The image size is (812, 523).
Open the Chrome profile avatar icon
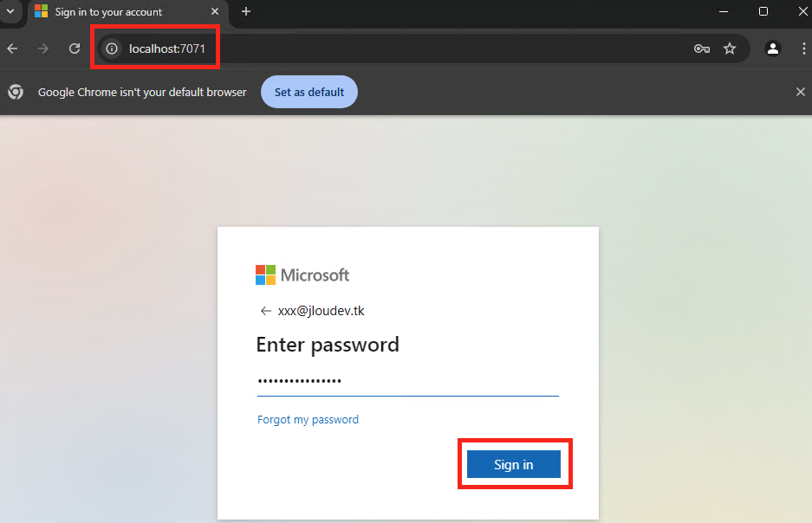pos(773,48)
